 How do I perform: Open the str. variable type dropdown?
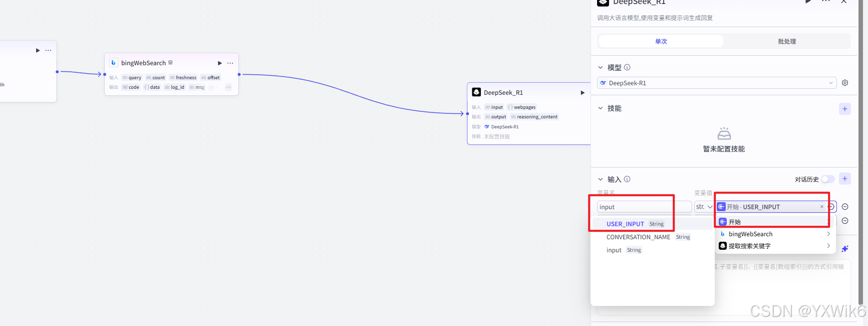pyautogui.click(x=704, y=207)
